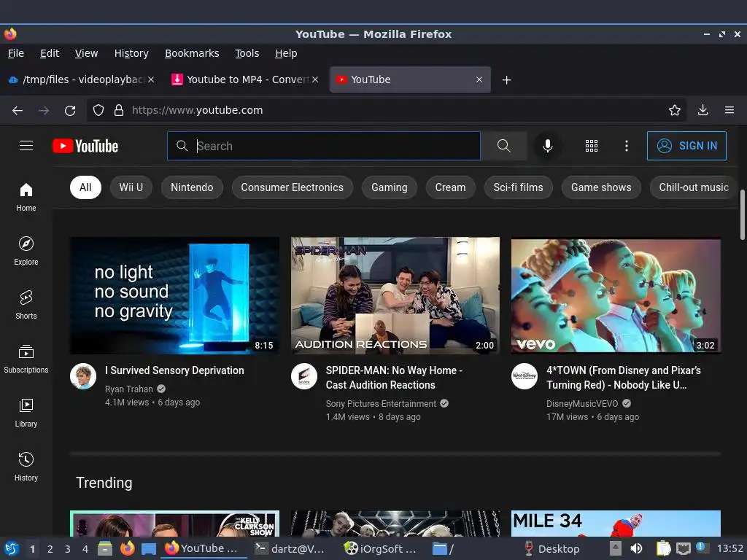Close the YouTube tab
The image size is (747, 560).
(x=479, y=80)
